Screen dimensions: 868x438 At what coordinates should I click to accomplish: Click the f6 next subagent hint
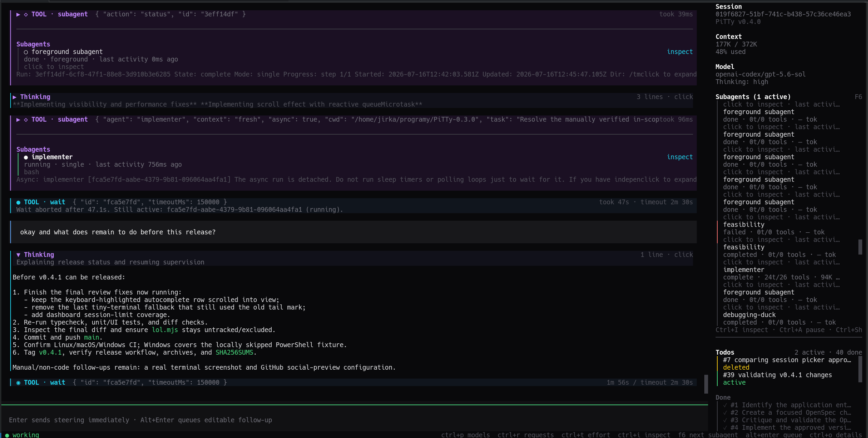[708, 435]
